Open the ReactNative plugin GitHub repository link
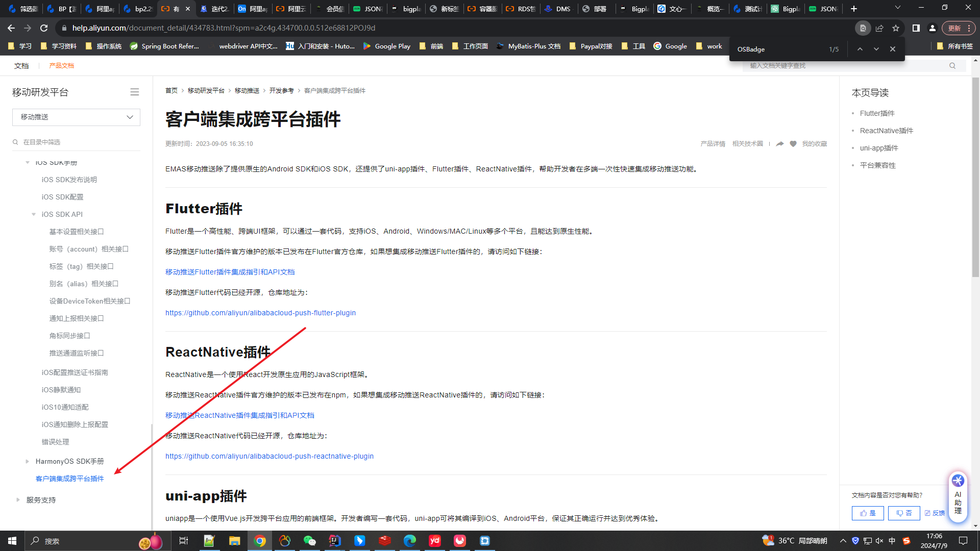The image size is (980, 551). tap(269, 456)
